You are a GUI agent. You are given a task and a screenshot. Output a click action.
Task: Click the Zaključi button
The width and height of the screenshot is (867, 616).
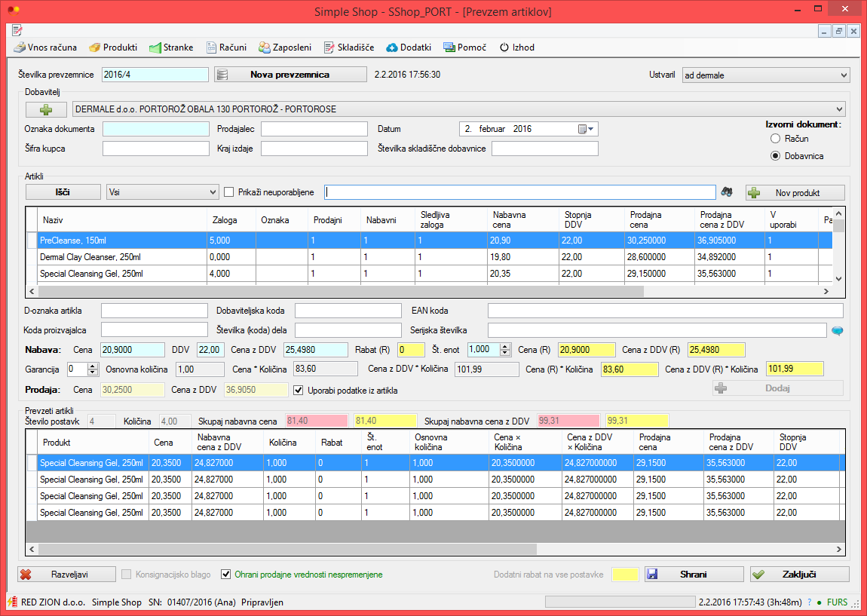pos(800,575)
